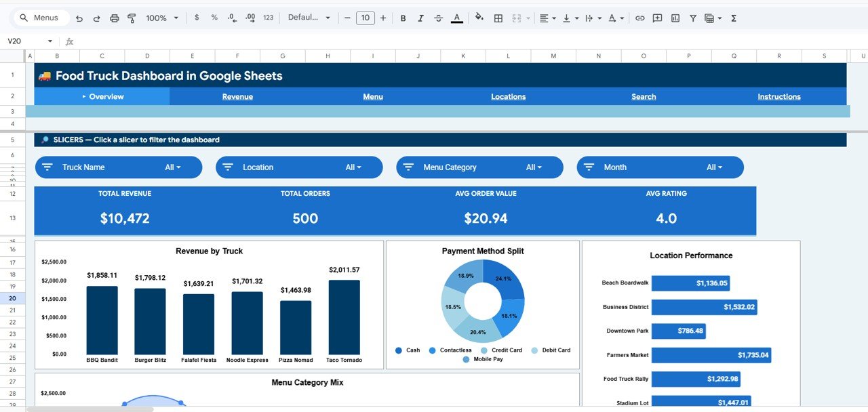Expand the horizontal align options
This screenshot has width=868, height=412.
coord(554,18)
